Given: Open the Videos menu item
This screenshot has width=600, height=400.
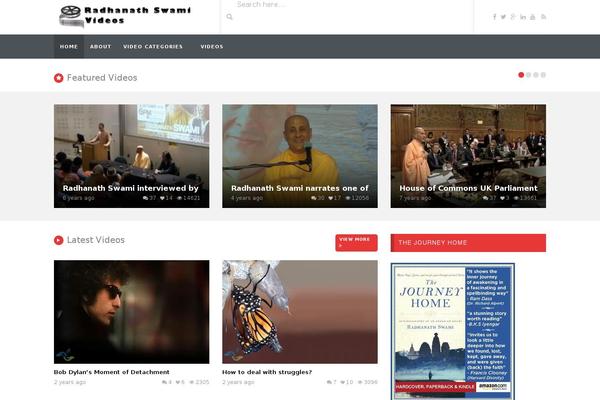Looking at the screenshot, I should point(212,47).
